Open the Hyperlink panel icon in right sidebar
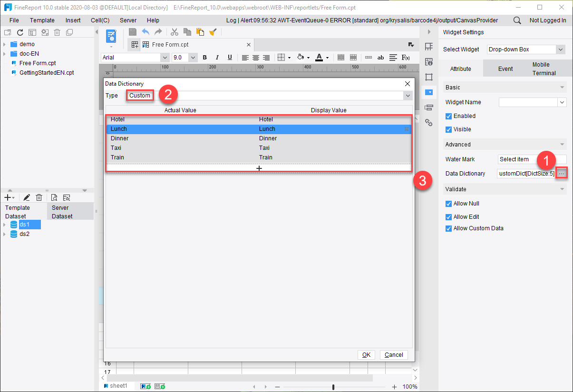573x392 pixels. [428, 123]
